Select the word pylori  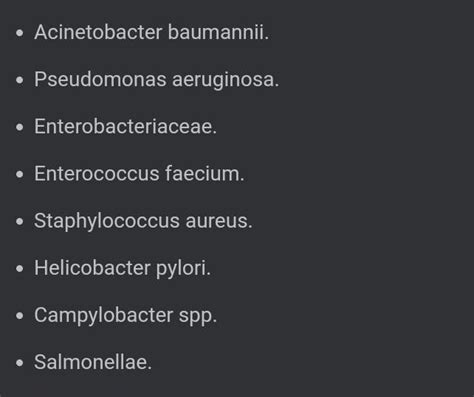[x=183, y=269]
